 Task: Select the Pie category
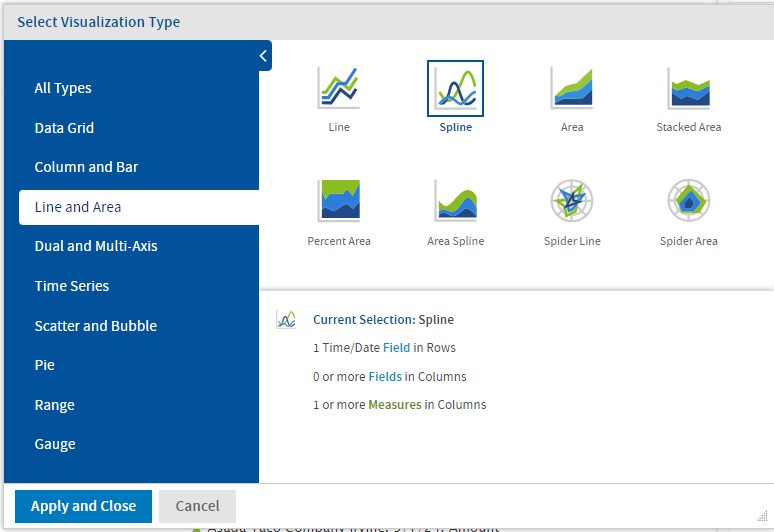[44, 365]
